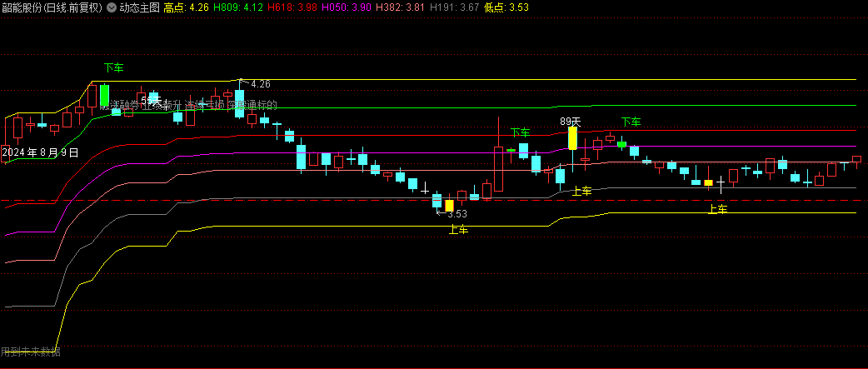Screen dimensions: 868x369
Task: Click the 低点: 3.53 header value
Action: [506, 7]
